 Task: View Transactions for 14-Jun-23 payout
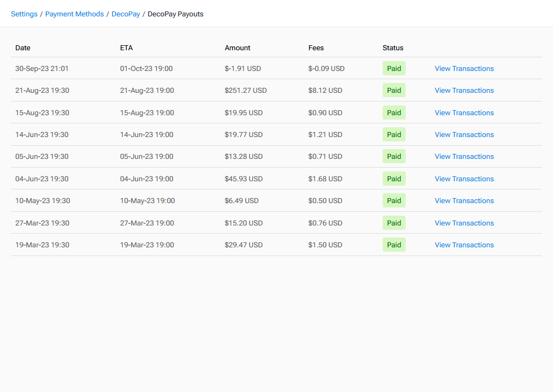[x=464, y=134]
